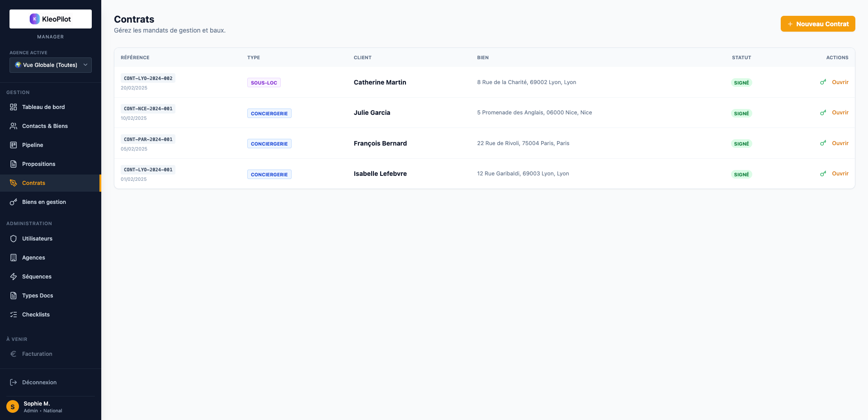Click the Sophie M. user avatar
868x420 pixels.
click(13, 407)
